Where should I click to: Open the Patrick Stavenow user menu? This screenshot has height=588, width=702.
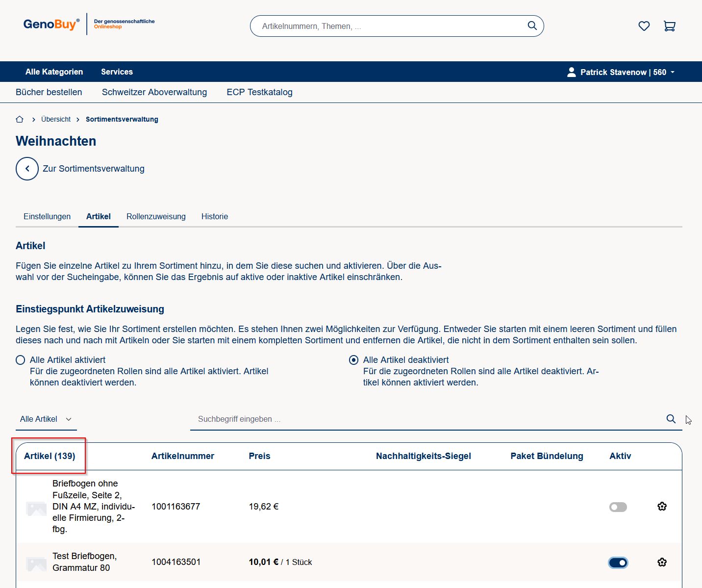[x=621, y=72]
